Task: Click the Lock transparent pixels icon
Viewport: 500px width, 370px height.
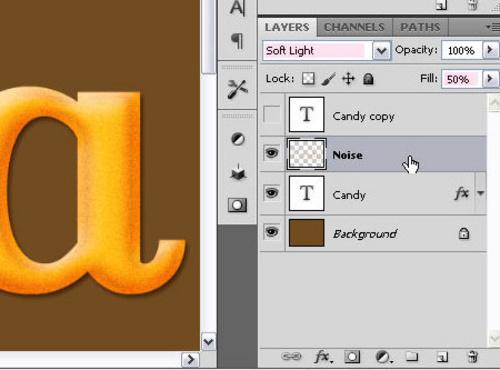Action: 308,79
